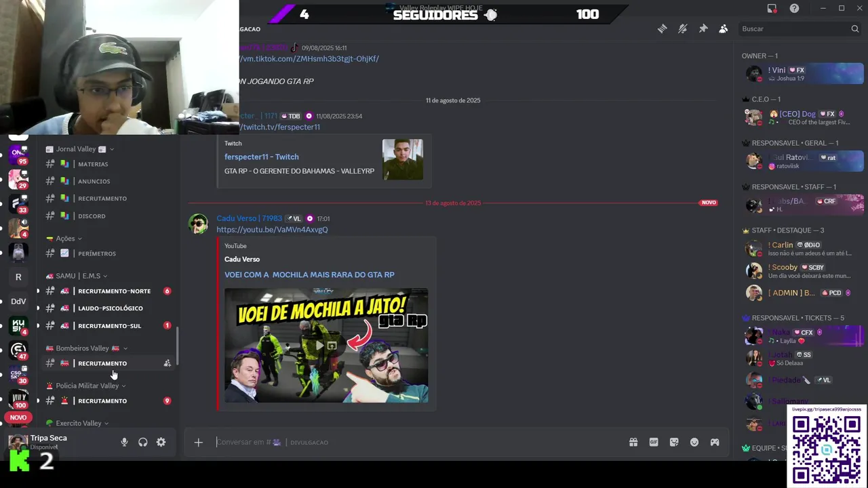This screenshot has width=868, height=488.
Task: Open the twitch.tv/ferspecter11 link
Action: coord(279,127)
